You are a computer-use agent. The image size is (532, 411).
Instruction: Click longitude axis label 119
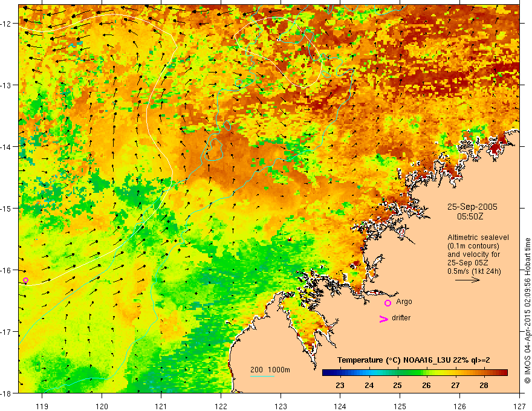tap(42, 406)
